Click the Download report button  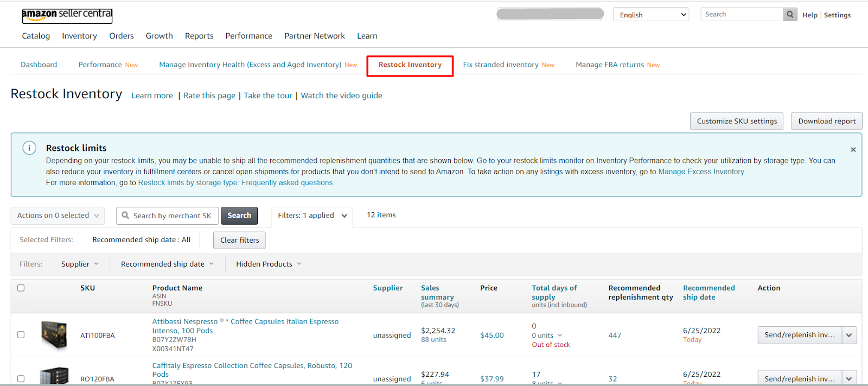click(827, 121)
